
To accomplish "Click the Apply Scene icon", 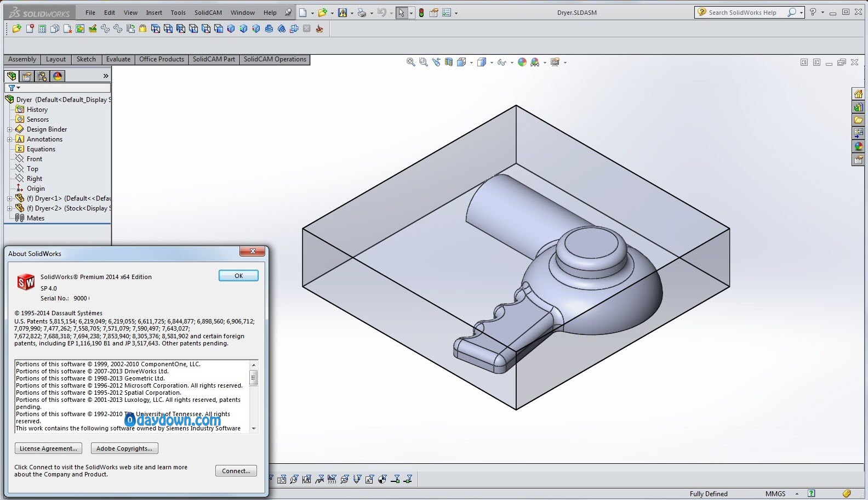I will [x=535, y=62].
